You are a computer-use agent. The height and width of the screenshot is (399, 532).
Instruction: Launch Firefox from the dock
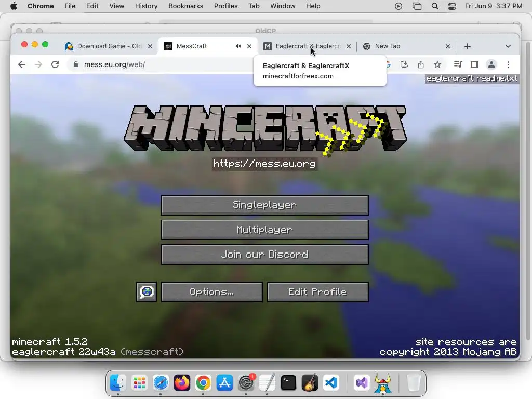[182, 383]
